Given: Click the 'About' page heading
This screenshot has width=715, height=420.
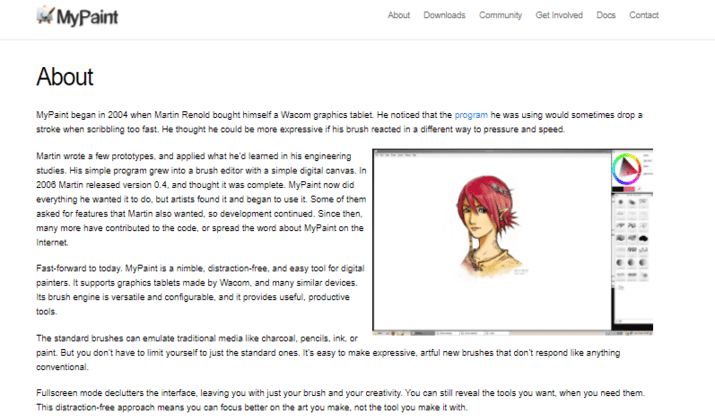Looking at the screenshot, I should (x=65, y=77).
